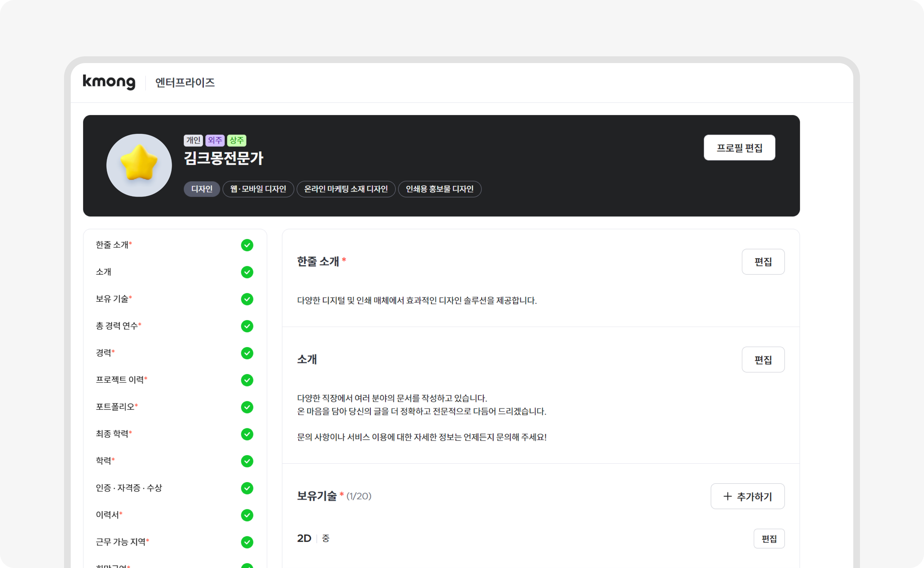Click green check icon beside 학력
Screen dimensions: 924x568
click(x=247, y=462)
